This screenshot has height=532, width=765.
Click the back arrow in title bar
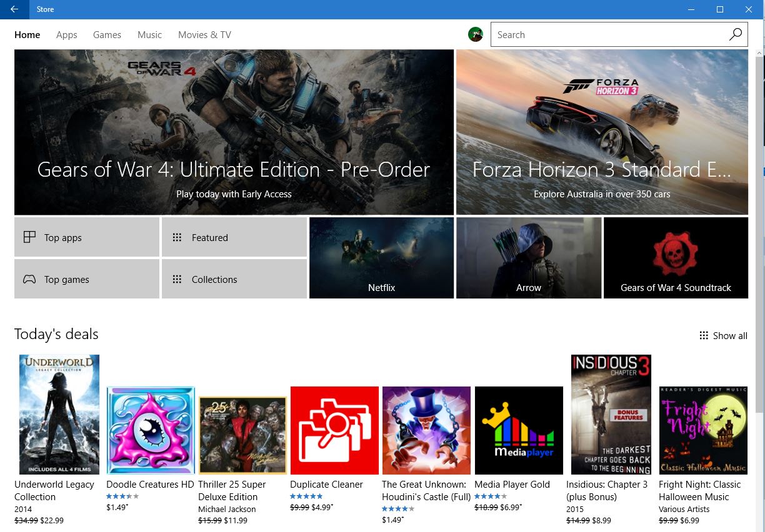[14, 9]
